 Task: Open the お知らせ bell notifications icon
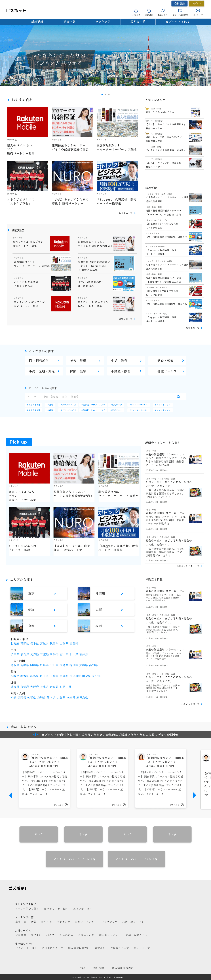(136, 11)
